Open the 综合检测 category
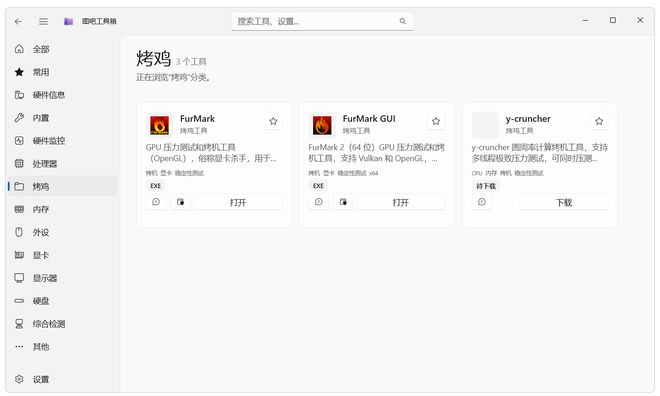Viewport: 660px width, 396px height. pos(62,324)
